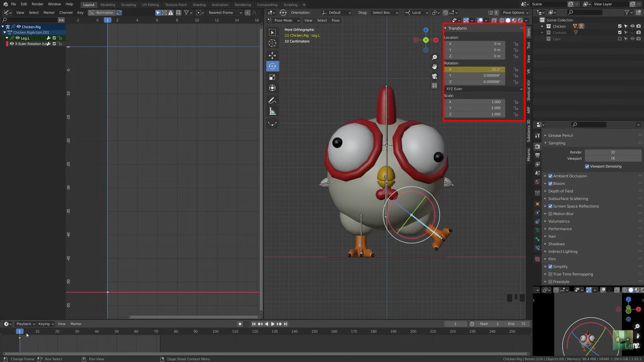Lock the Rotation X lock icon
Screen dimensions: 644x362
pos(516,69)
